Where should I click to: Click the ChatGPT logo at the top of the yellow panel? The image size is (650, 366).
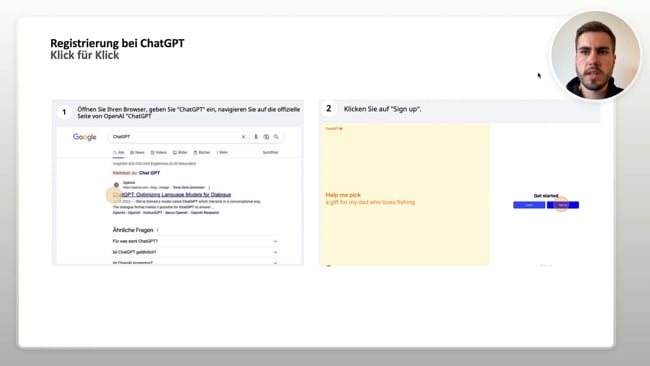click(x=334, y=129)
